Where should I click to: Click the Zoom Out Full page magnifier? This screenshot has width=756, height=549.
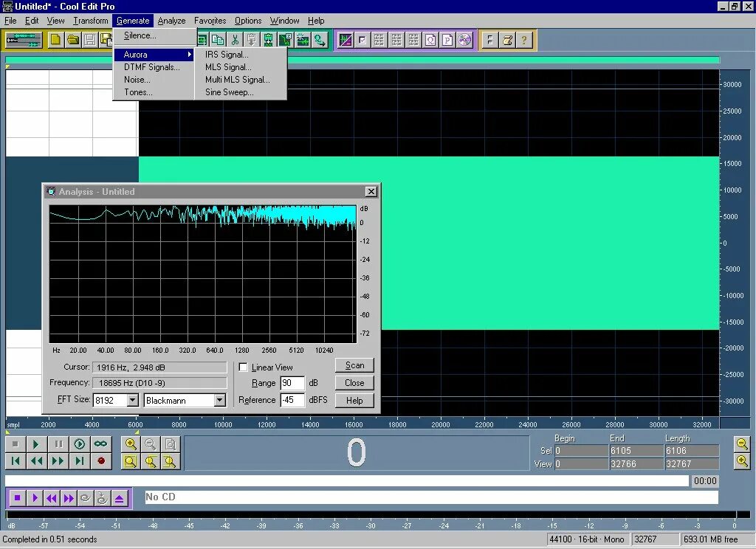tap(171, 444)
